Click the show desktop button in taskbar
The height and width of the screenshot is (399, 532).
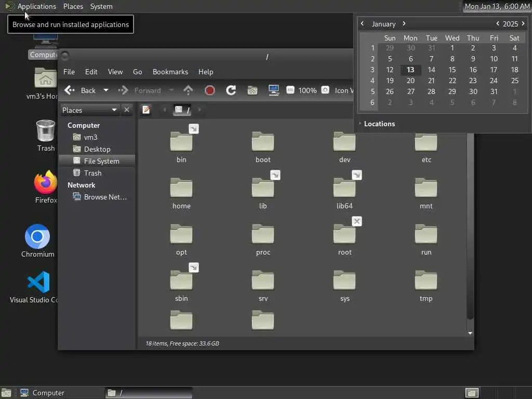tap(6, 393)
